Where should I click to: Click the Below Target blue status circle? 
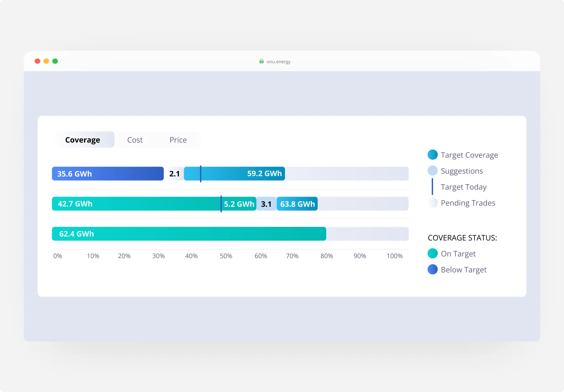point(432,269)
